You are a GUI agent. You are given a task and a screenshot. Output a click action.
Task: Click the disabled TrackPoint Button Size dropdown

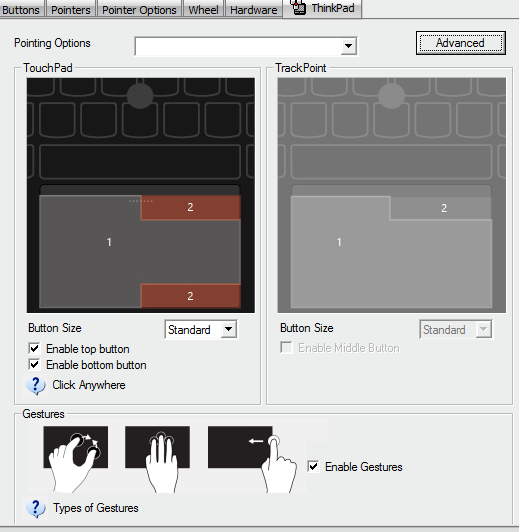click(456, 329)
